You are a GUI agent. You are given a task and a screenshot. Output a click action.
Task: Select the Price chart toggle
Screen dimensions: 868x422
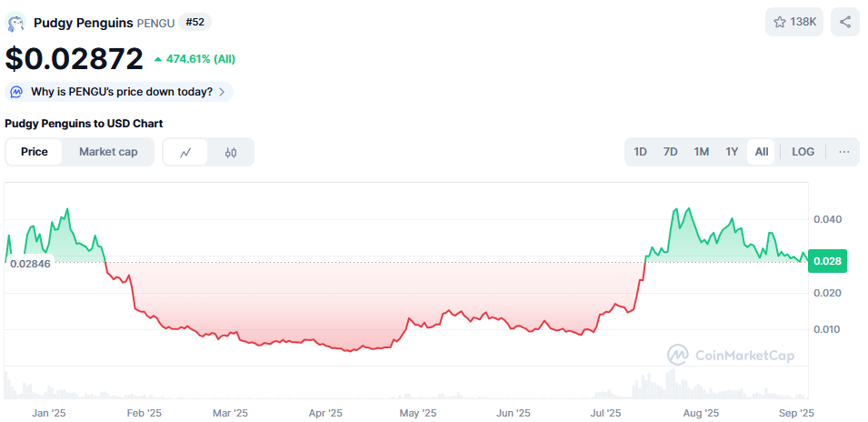[35, 152]
